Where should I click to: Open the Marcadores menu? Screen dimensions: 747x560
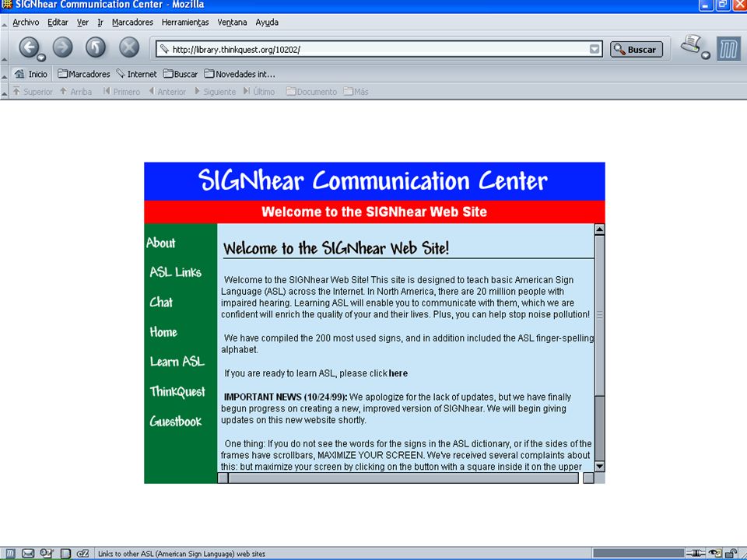[x=132, y=23]
